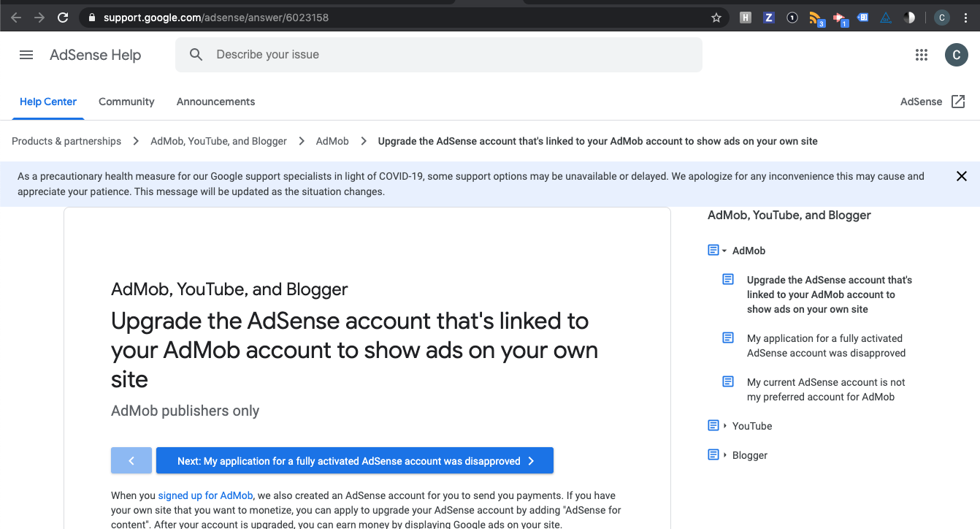Open the Chrome three-dot menu

coord(966,18)
